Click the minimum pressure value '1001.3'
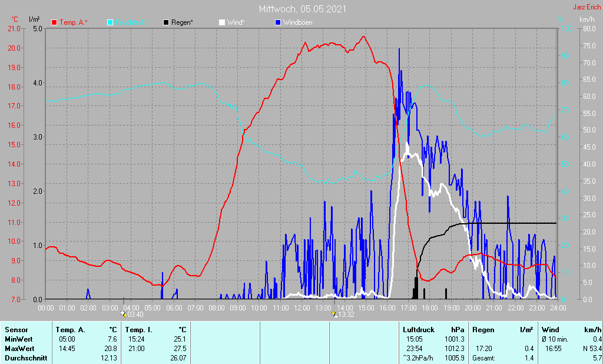603x364 pixels. point(455,339)
